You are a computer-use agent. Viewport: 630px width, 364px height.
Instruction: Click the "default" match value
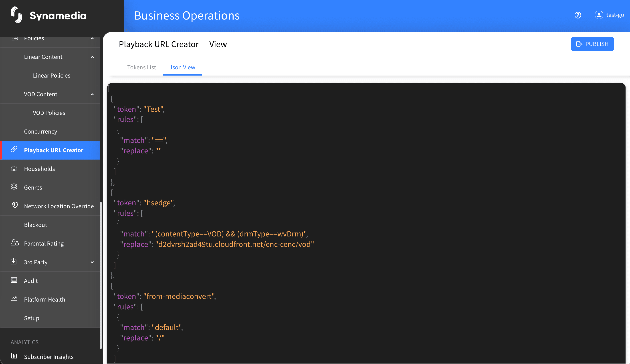pos(166,327)
